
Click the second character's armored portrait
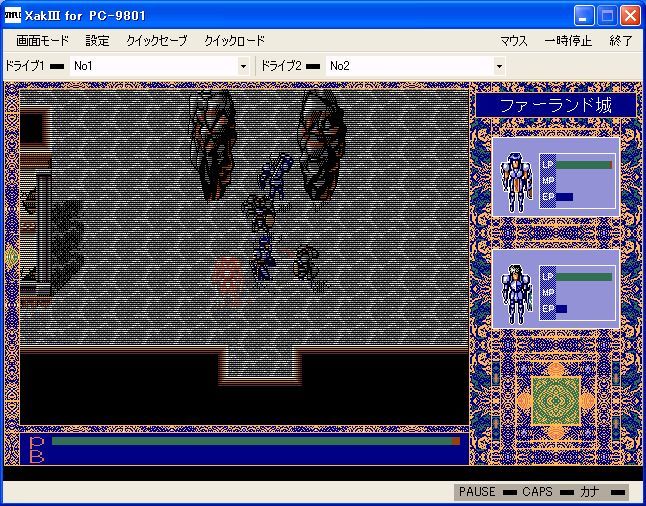coord(516,294)
